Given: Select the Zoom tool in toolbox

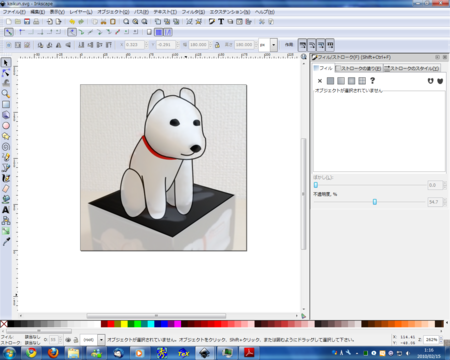Looking at the screenshot, I should tap(6, 94).
